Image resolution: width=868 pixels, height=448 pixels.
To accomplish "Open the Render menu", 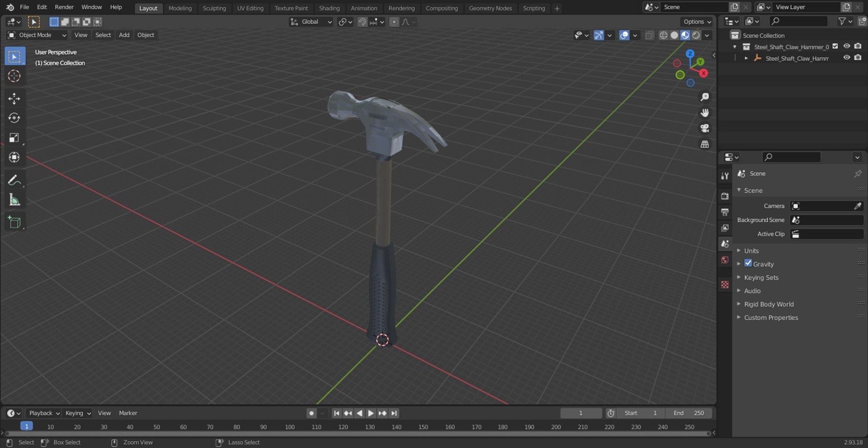I will tap(64, 7).
